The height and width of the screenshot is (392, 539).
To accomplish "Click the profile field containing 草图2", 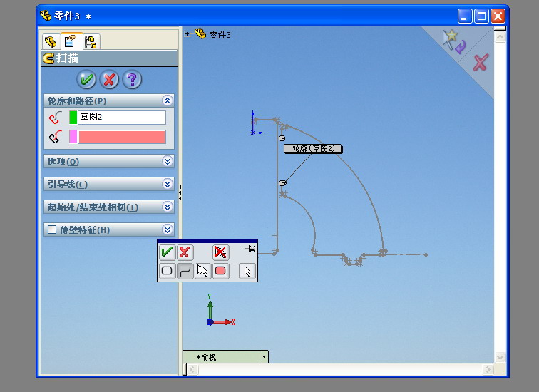I will click(122, 117).
